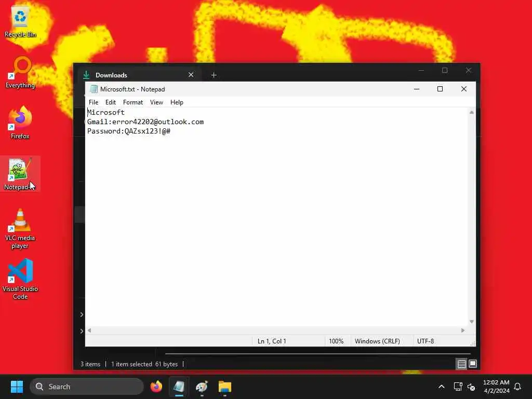Click the 'Microsoft' first text line
This screenshot has height=399, width=532.
click(106, 112)
